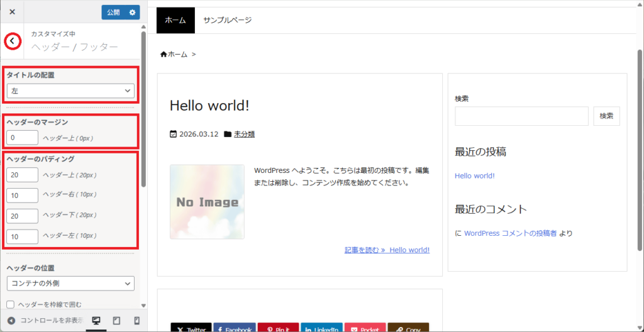Click the panel scroll up arrow
The width and height of the screenshot is (644, 332).
click(143, 26)
